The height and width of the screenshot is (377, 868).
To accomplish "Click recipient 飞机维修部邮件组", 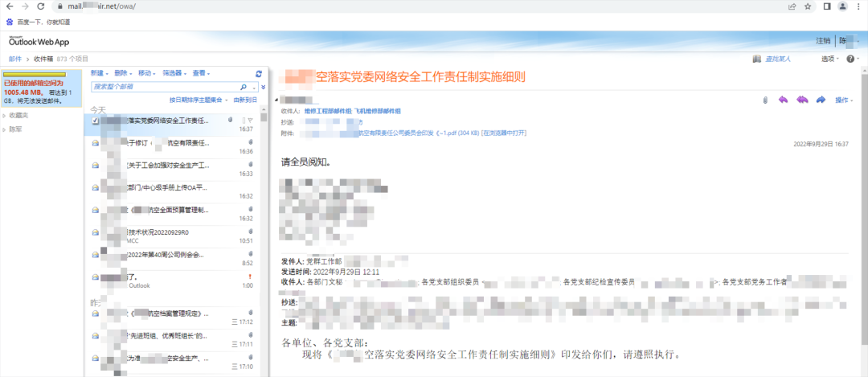I will (x=378, y=111).
